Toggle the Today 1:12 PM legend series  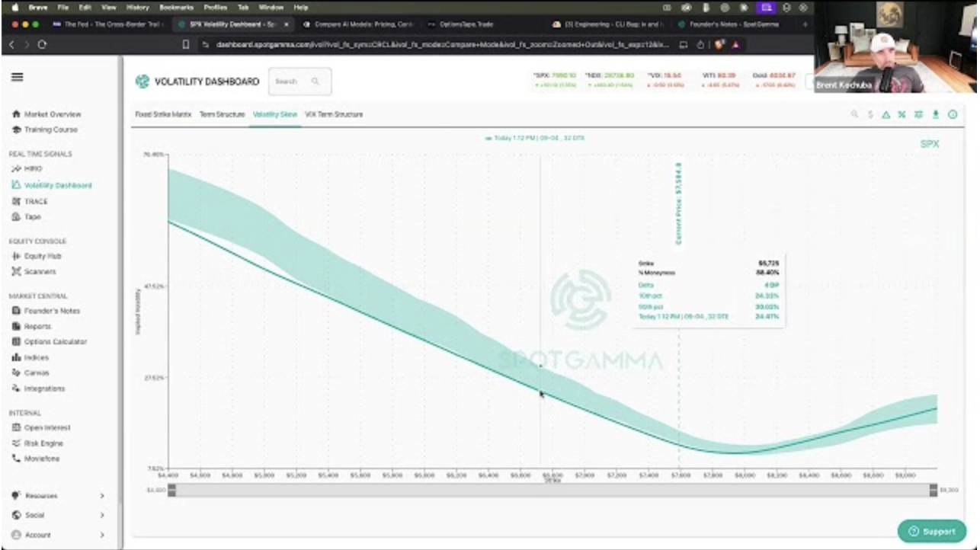click(535, 138)
